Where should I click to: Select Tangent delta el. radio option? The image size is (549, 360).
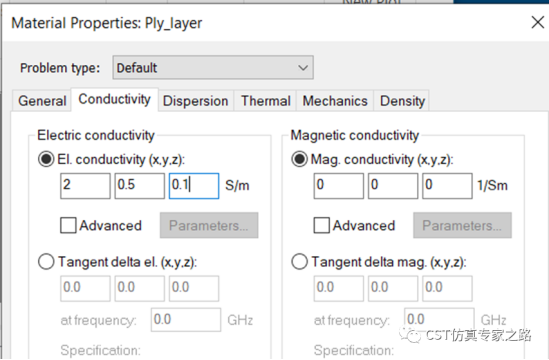pyautogui.click(x=46, y=262)
